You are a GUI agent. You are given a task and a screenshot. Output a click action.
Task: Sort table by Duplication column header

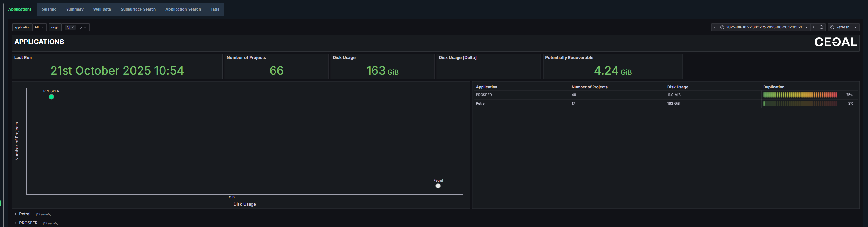point(774,87)
